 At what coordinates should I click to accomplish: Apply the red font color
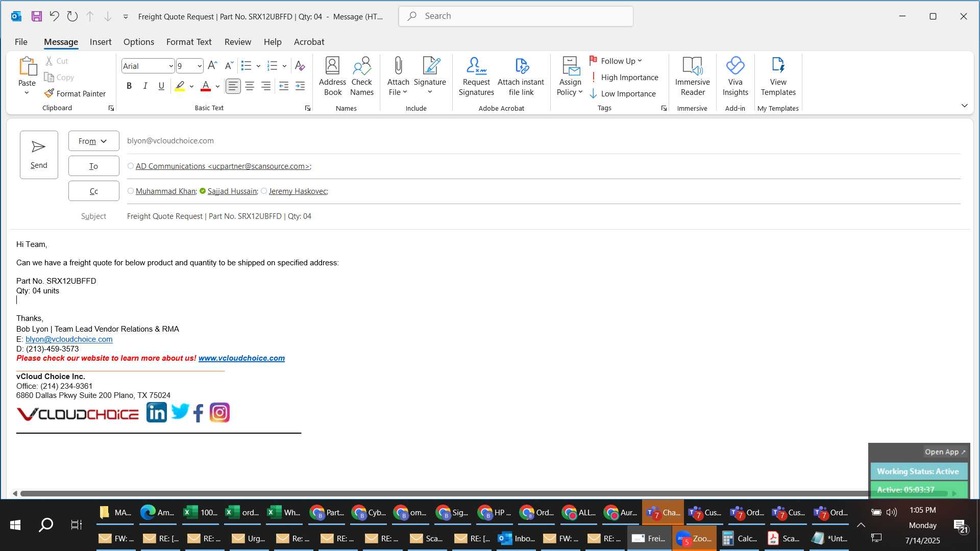[206, 86]
